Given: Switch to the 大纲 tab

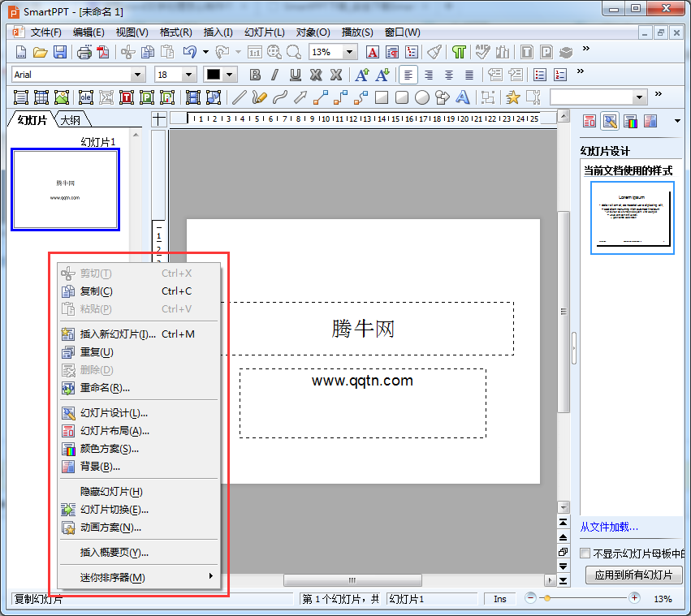Looking at the screenshot, I should 71,120.
